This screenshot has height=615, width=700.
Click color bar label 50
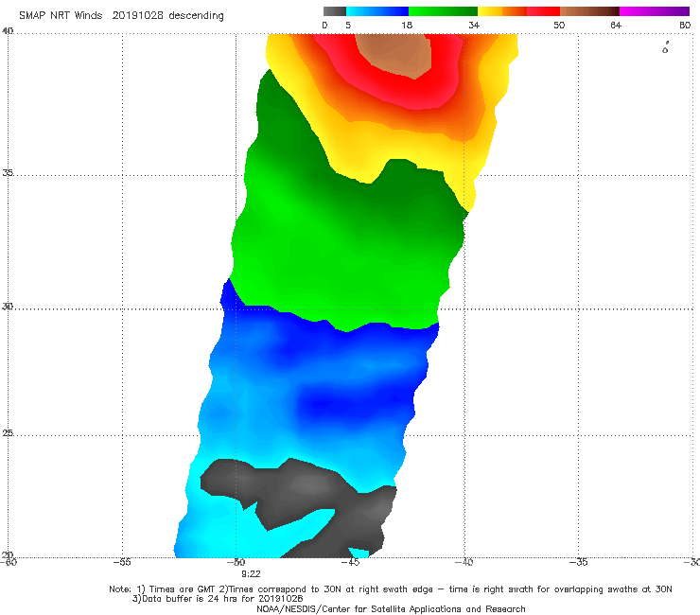pyautogui.click(x=559, y=25)
